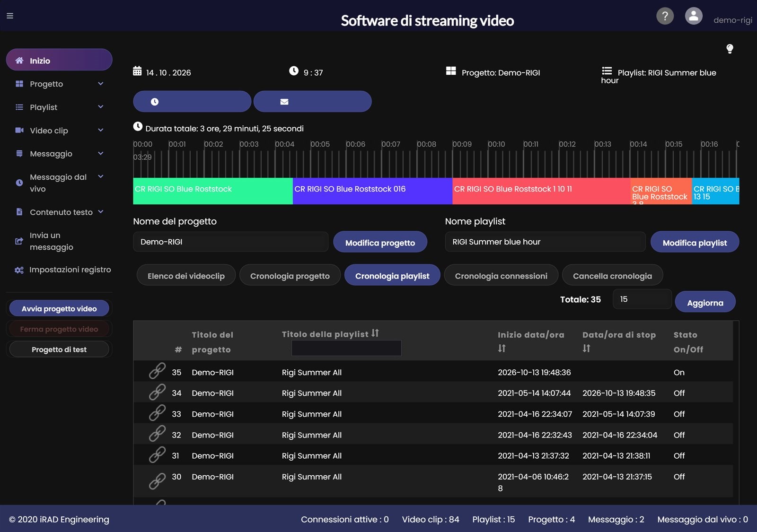Click the lightbulb tips icon
The height and width of the screenshot is (532, 757).
click(730, 49)
